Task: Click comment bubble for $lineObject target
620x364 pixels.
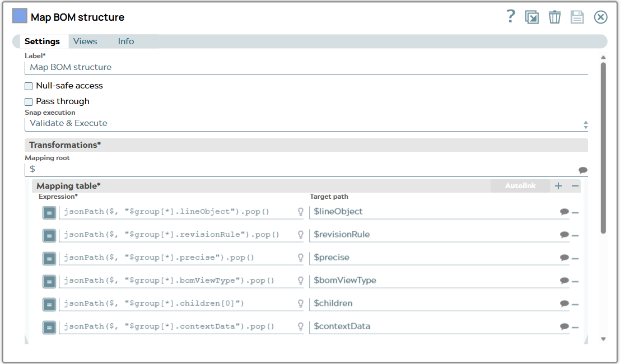Action: (x=564, y=212)
